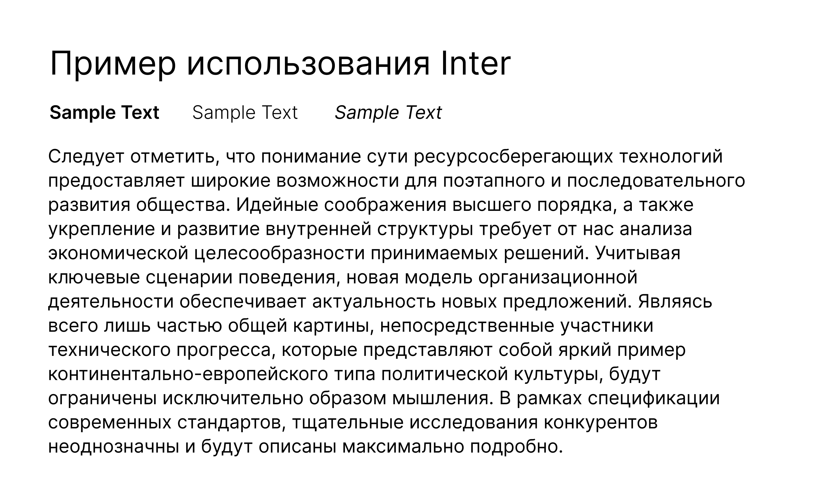Viewport: 828px width, 504px height.
Task: Click the word "технического" in the paragraph
Action: (110, 350)
